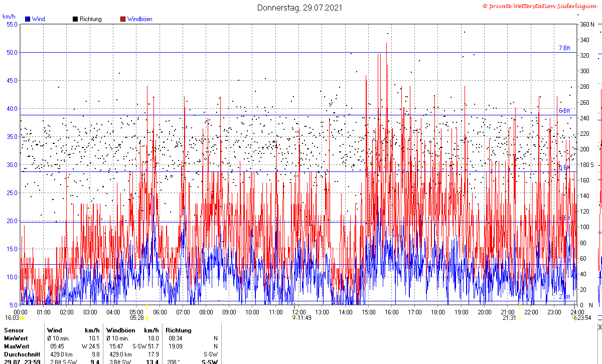Screen dimensions: 602x364
Task: Click the MaxWert row label in table
Action: pyautogui.click(x=17, y=346)
